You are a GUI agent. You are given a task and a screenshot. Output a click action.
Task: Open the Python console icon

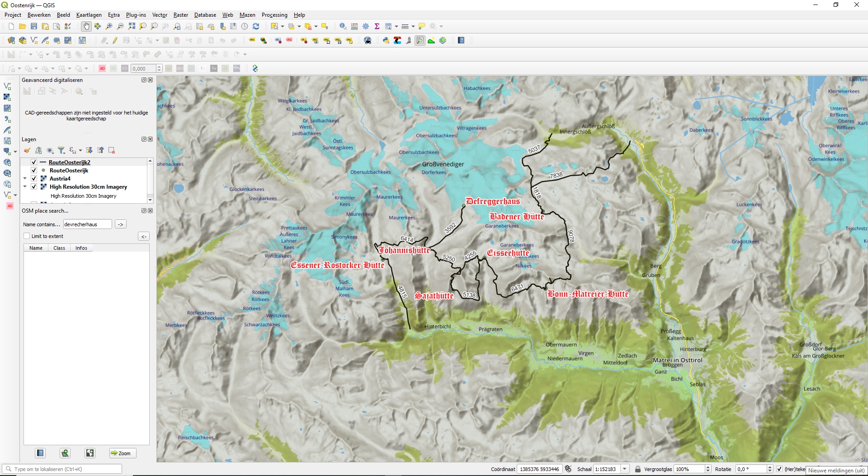click(386, 41)
